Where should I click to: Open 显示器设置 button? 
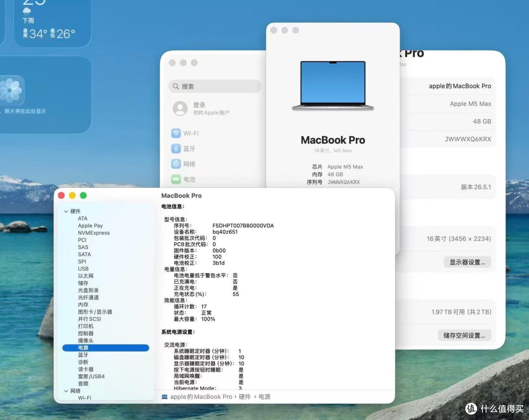pos(467,262)
